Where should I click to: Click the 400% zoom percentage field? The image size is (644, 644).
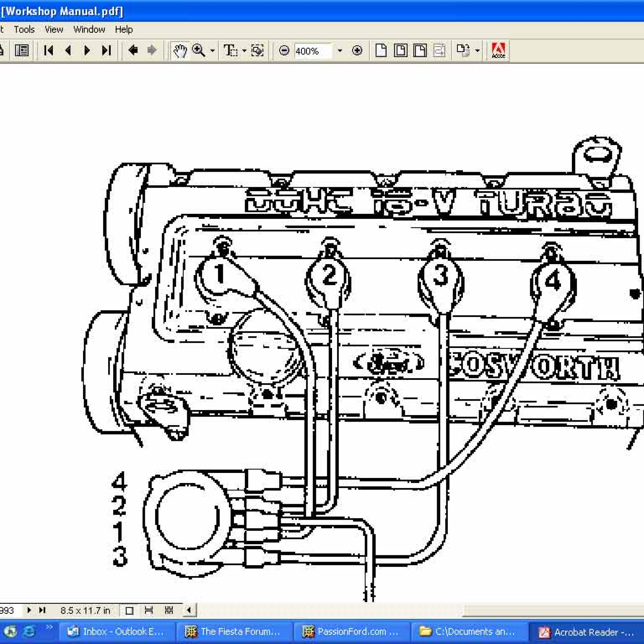pos(313,51)
